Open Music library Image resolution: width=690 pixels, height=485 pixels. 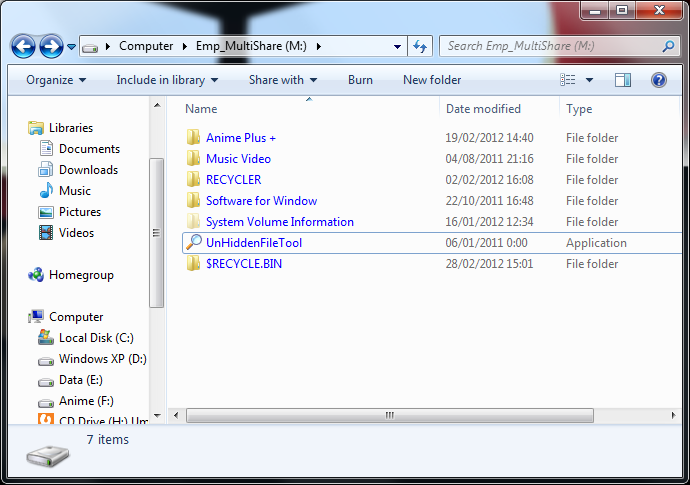[x=75, y=191]
